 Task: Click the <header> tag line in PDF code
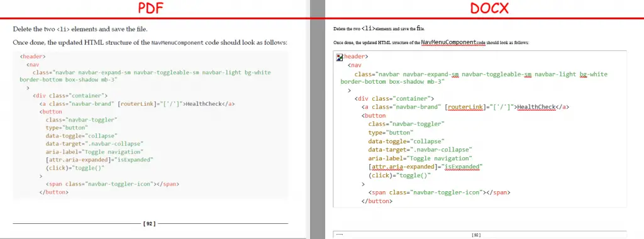[33, 57]
